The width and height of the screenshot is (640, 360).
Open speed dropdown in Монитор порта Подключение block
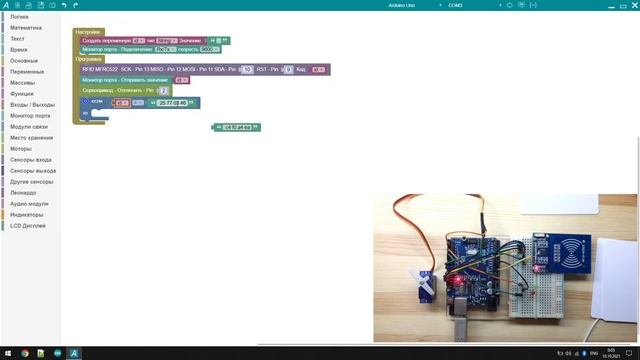tap(209, 49)
